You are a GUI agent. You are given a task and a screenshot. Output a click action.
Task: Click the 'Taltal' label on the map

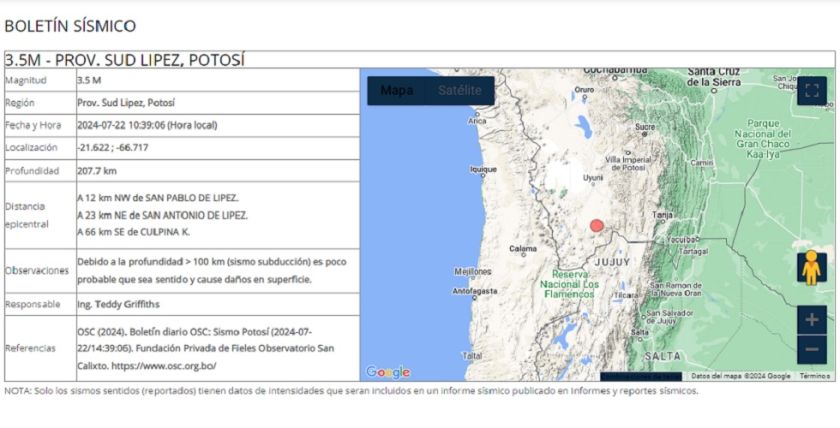tap(472, 356)
